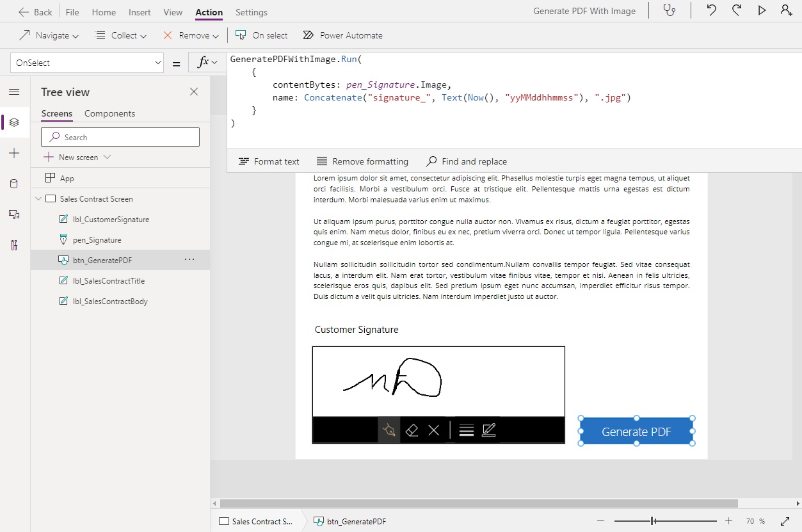
Task: Open Find and replace in the formula bar
Action: [467, 161]
